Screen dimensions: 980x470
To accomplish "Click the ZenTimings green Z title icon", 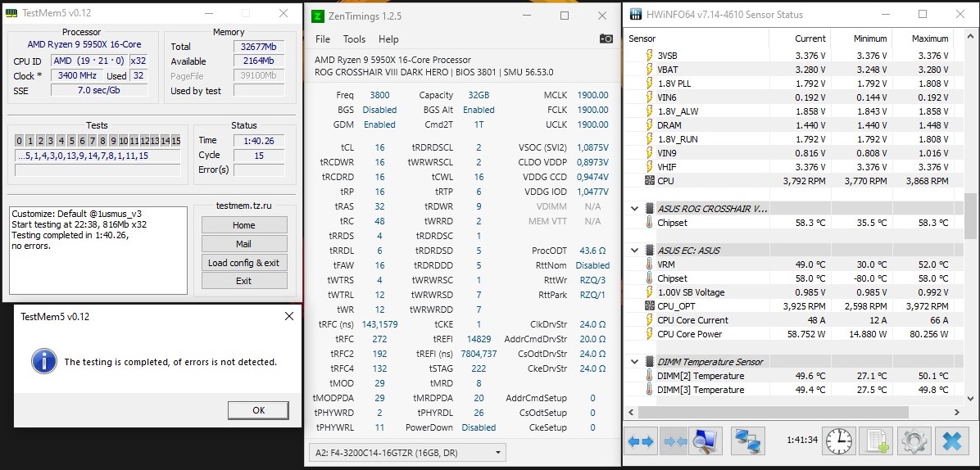I will pyautogui.click(x=318, y=16).
